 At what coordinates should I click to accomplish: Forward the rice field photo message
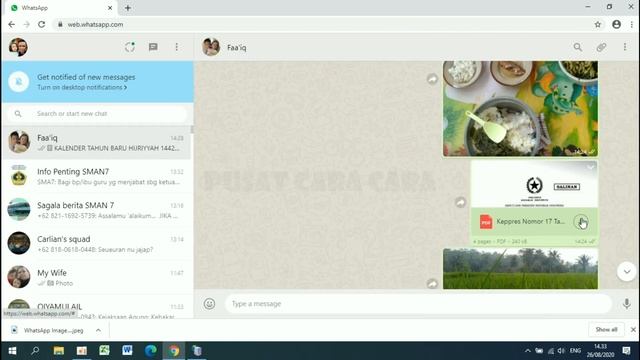pos(432,283)
